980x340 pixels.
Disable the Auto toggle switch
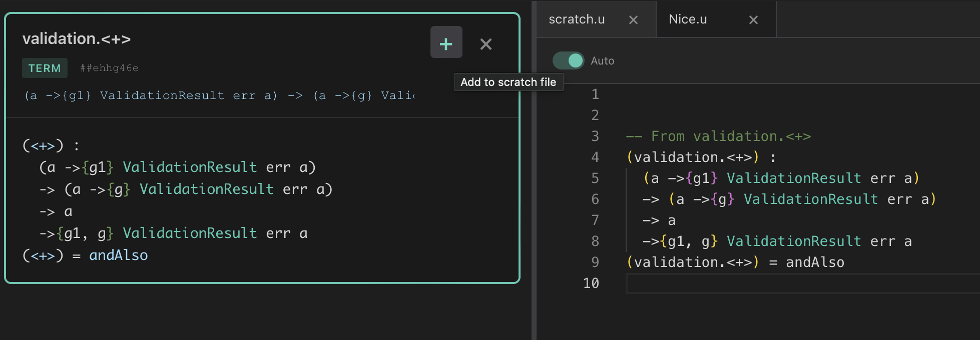pyautogui.click(x=568, y=60)
